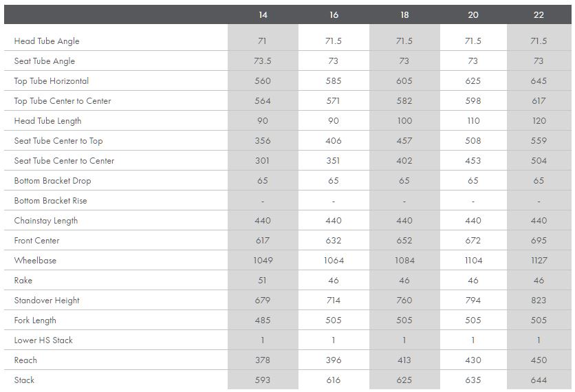The width and height of the screenshot is (575, 392).
Task: Select the Bottom Bracket Drop row label
Action: tap(52, 181)
